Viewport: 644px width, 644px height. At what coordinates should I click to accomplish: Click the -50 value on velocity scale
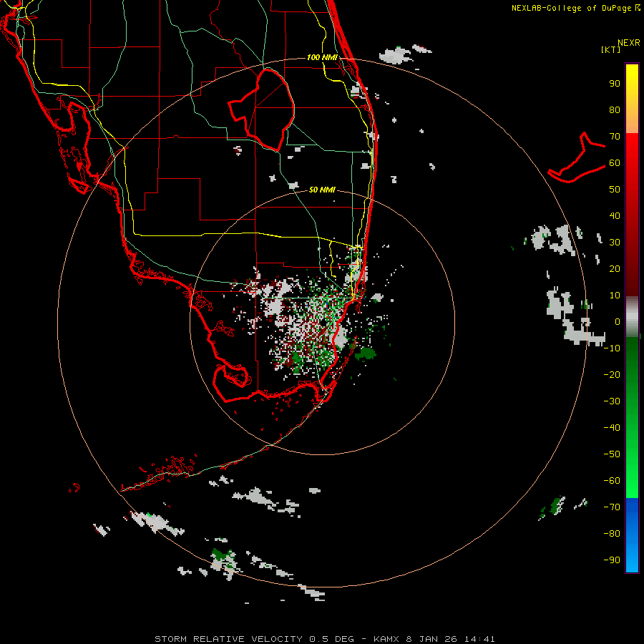612,454
